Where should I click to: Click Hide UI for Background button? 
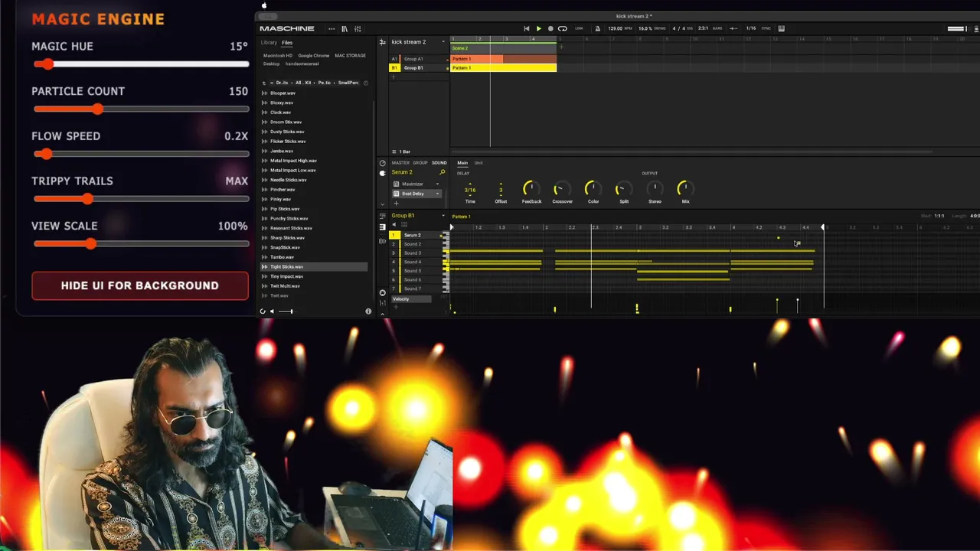[139, 285]
